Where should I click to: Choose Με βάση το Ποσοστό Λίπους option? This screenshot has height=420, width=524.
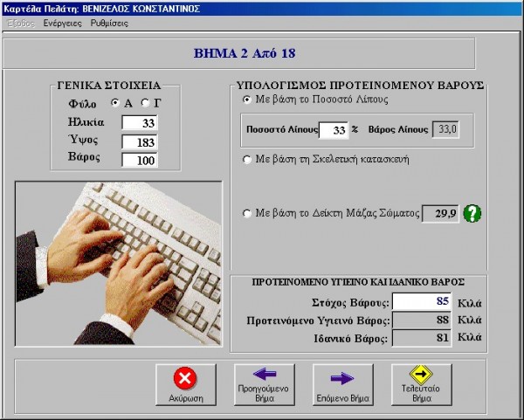point(247,100)
